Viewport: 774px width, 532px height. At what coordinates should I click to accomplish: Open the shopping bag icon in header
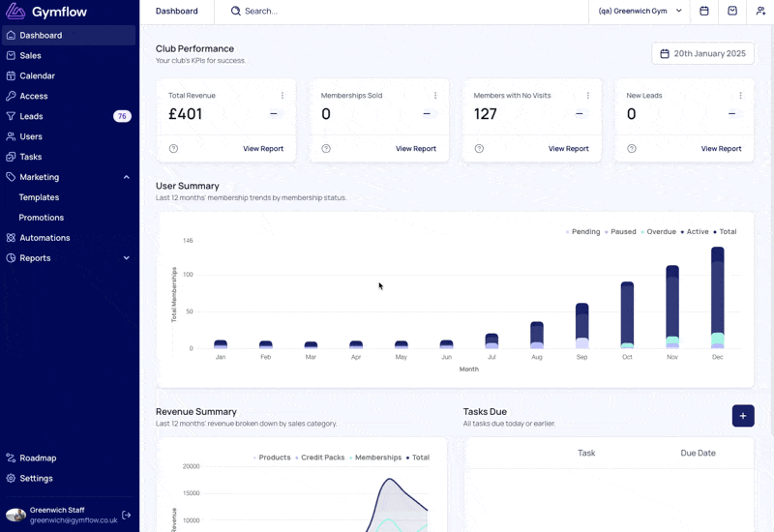[x=732, y=12]
